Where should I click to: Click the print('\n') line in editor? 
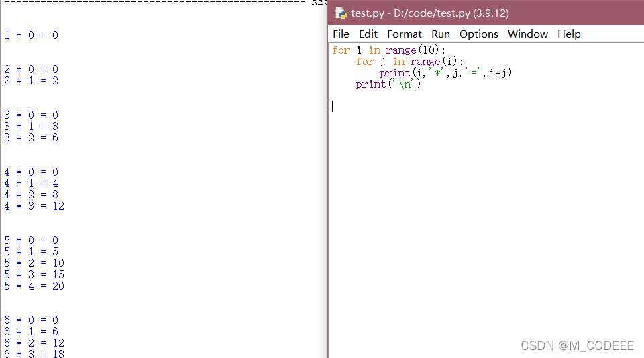tap(388, 84)
